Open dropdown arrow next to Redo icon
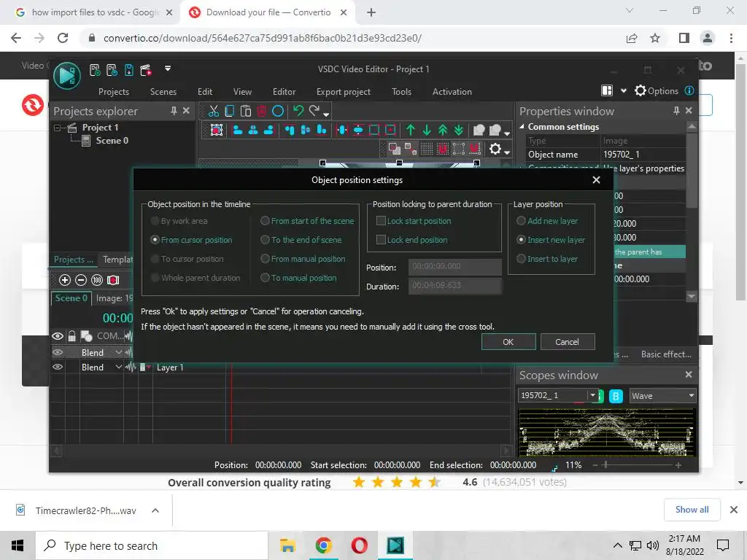The image size is (747, 560). click(326, 114)
